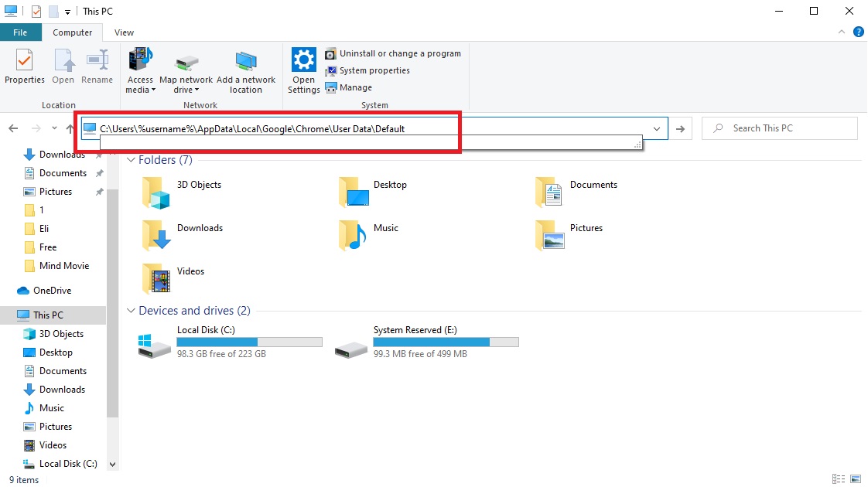Switch to the View ribbon tab
Viewport: 868px width, 487px height.
point(124,32)
